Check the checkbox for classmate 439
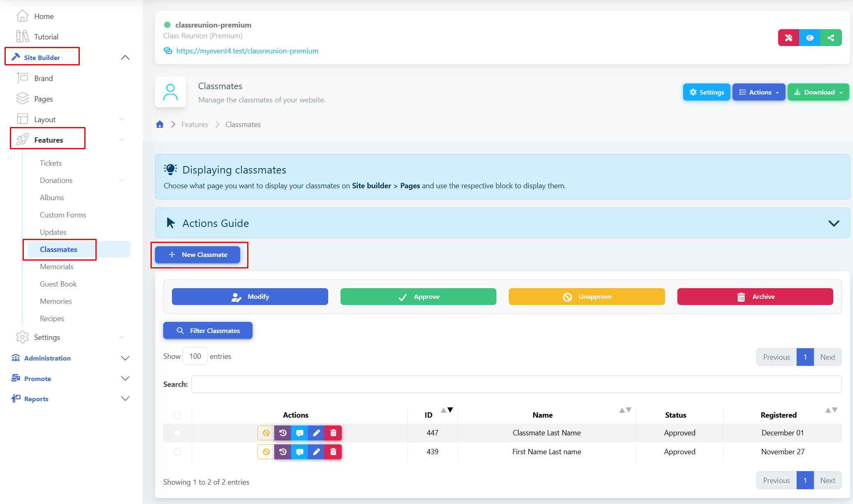853x504 pixels. [x=177, y=451]
